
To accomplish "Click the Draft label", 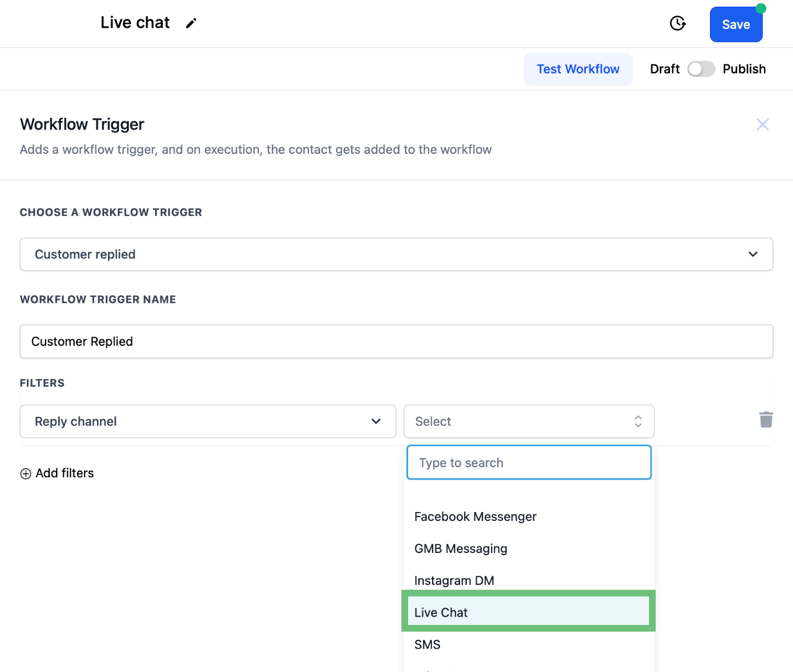I will pyautogui.click(x=665, y=69).
